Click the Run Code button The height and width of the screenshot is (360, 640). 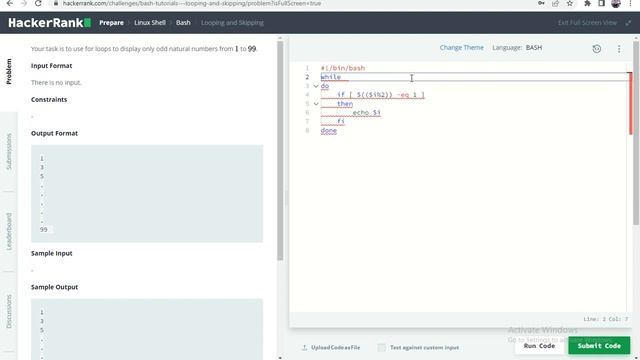[539, 346]
